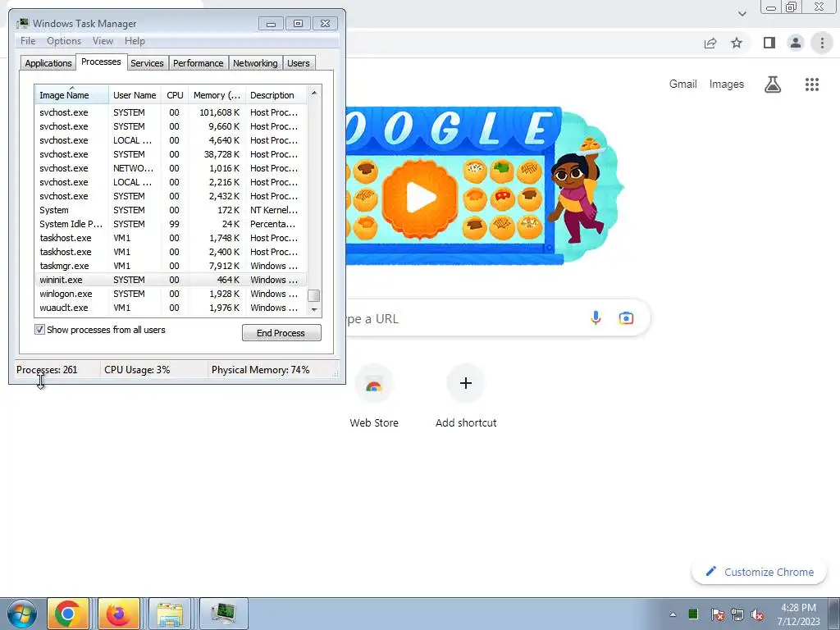
Task: Click the Chrome search box
Action: pos(498,318)
